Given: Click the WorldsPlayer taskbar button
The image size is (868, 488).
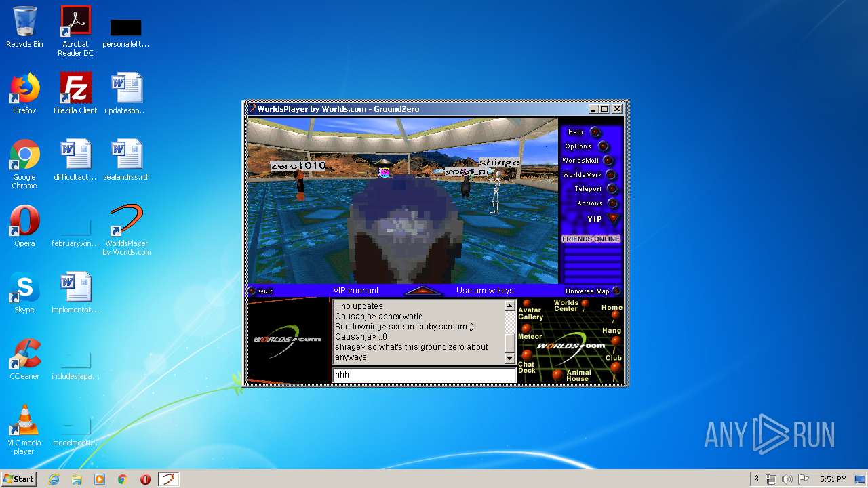Looking at the screenshot, I should pos(168,479).
